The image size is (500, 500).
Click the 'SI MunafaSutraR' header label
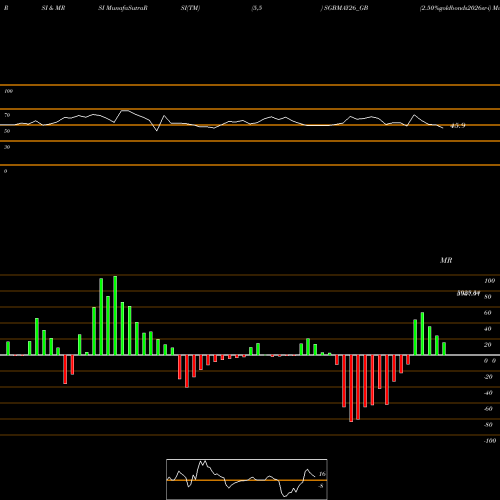(x=123, y=8)
